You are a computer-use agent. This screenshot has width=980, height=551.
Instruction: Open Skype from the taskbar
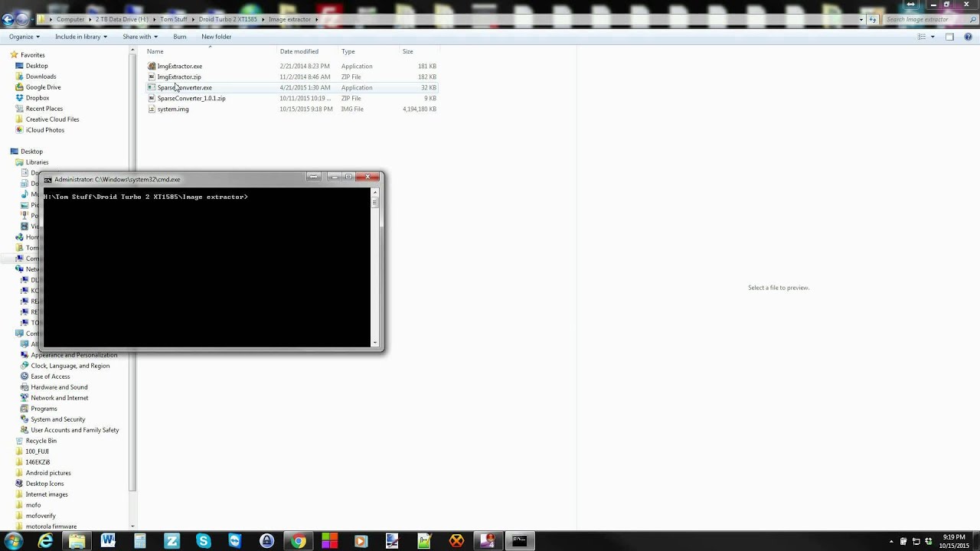coord(203,541)
